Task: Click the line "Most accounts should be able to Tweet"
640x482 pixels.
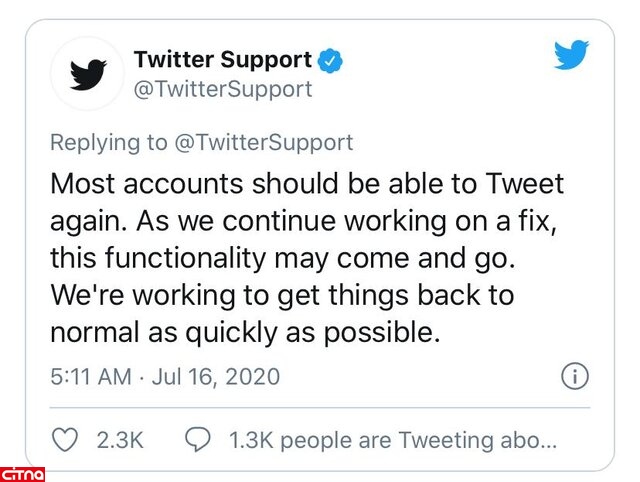Action: 307,184
